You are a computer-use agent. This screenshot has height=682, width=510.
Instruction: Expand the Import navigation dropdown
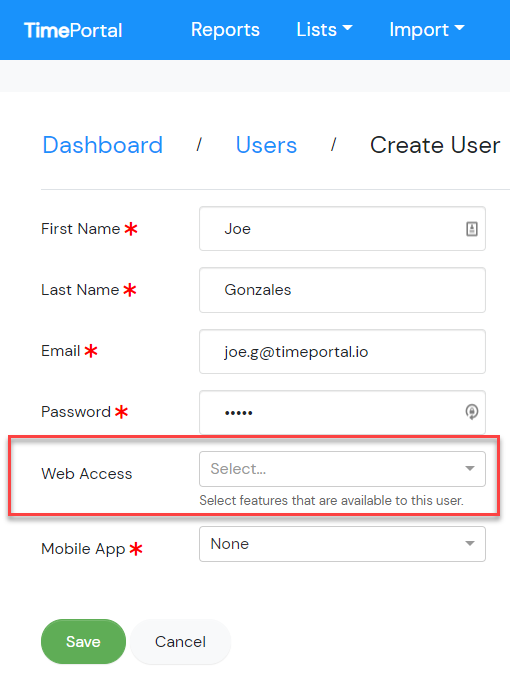coord(427,30)
